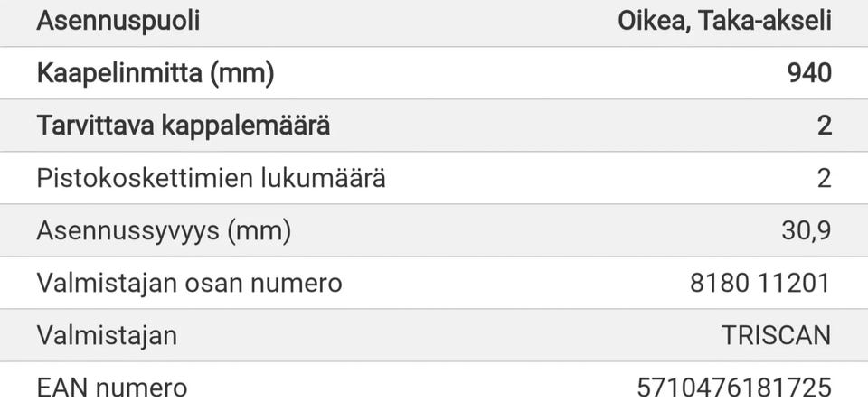Select the installation depth value 30,9
Image resolution: width=868 pixels, height=411 pixels.
pyautogui.click(x=806, y=230)
